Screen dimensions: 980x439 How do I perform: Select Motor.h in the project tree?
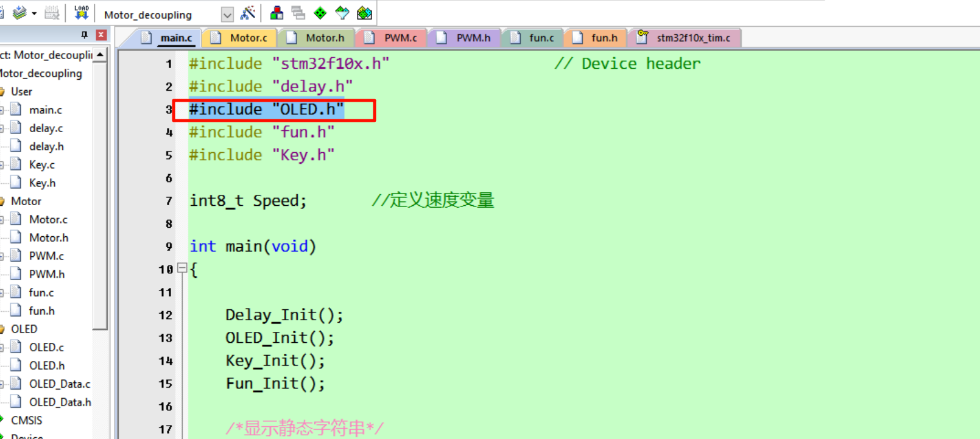49,237
